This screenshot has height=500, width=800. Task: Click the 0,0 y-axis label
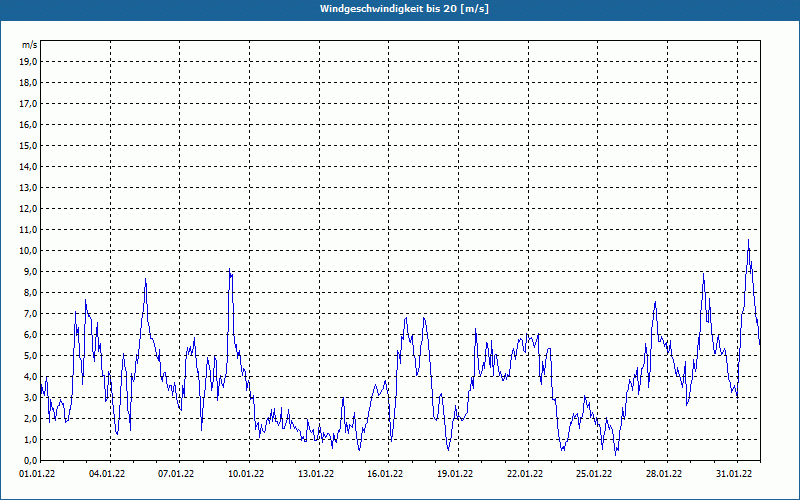pyautogui.click(x=30, y=461)
